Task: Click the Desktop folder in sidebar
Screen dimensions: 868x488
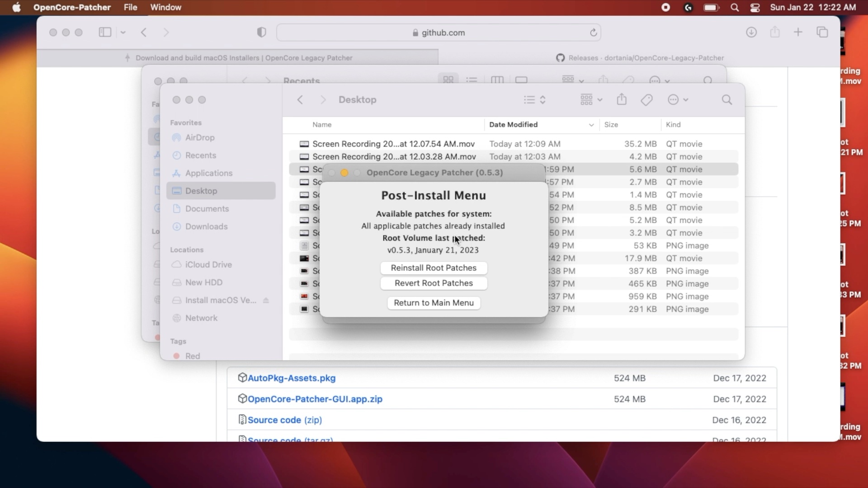Action: tap(201, 191)
